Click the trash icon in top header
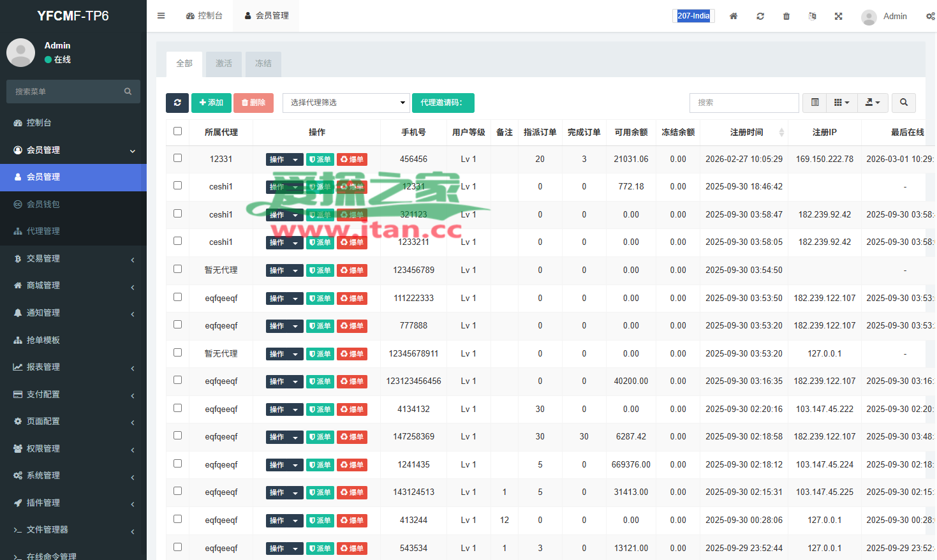937x560 pixels. click(x=786, y=16)
